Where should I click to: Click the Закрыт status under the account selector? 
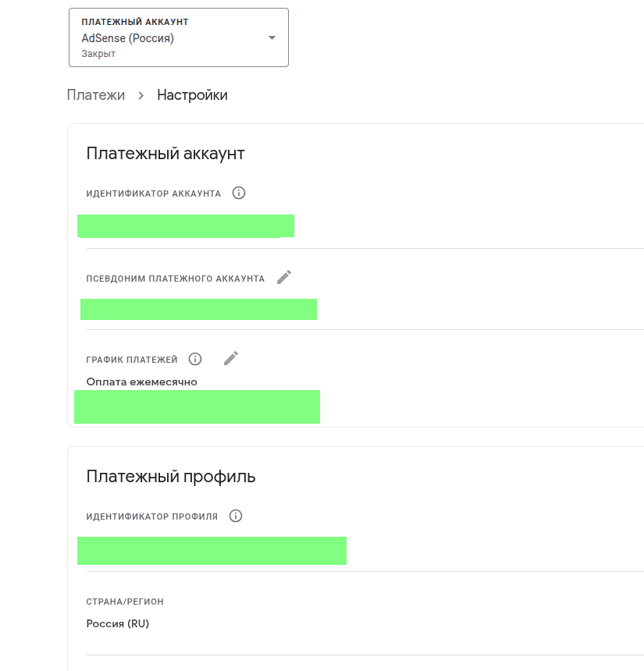tap(98, 55)
